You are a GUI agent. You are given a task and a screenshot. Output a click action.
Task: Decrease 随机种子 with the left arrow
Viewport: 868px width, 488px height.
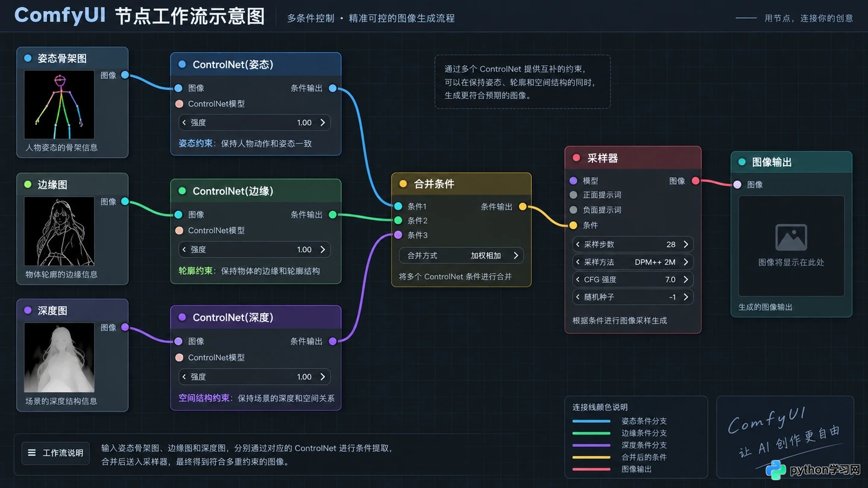click(x=578, y=297)
